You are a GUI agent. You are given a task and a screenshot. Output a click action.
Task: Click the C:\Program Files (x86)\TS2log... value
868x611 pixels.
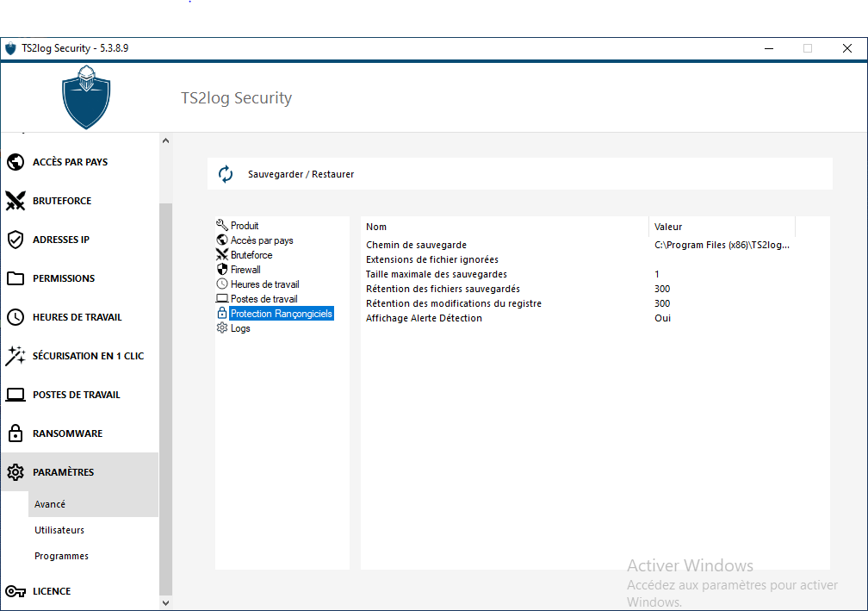pyautogui.click(x=722, y=245)
